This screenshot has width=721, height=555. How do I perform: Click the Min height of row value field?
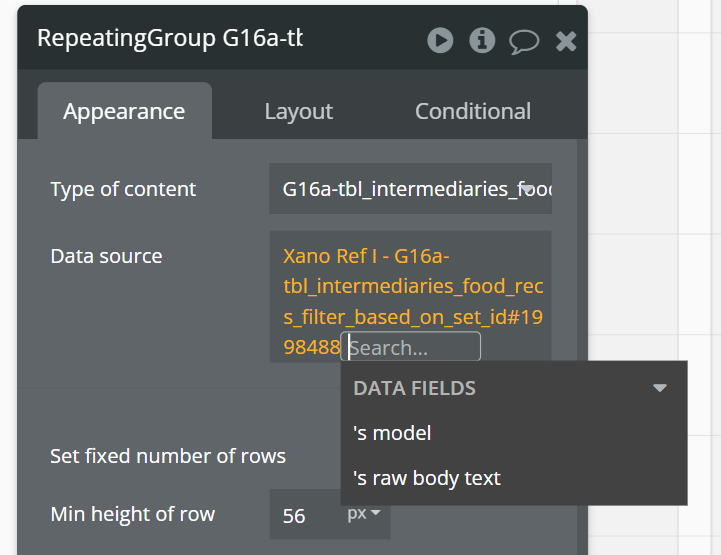click(x=299, y=515)
